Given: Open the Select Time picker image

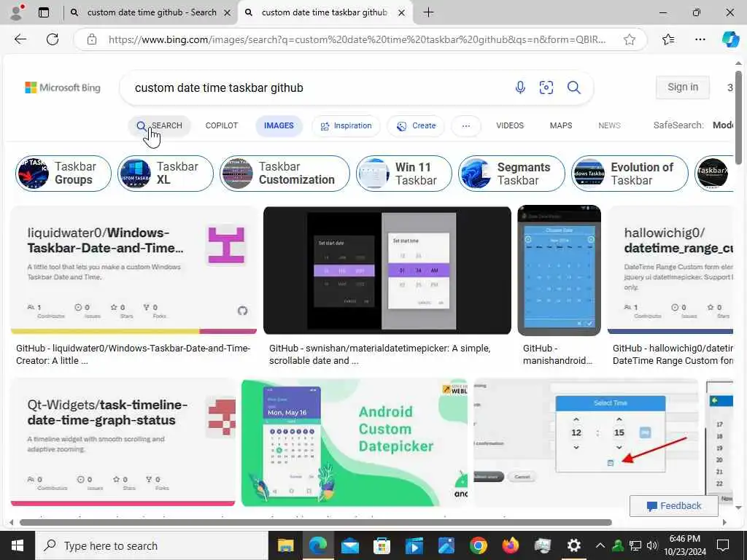Looking at the screenshot, I should click(x=586, y=443).
